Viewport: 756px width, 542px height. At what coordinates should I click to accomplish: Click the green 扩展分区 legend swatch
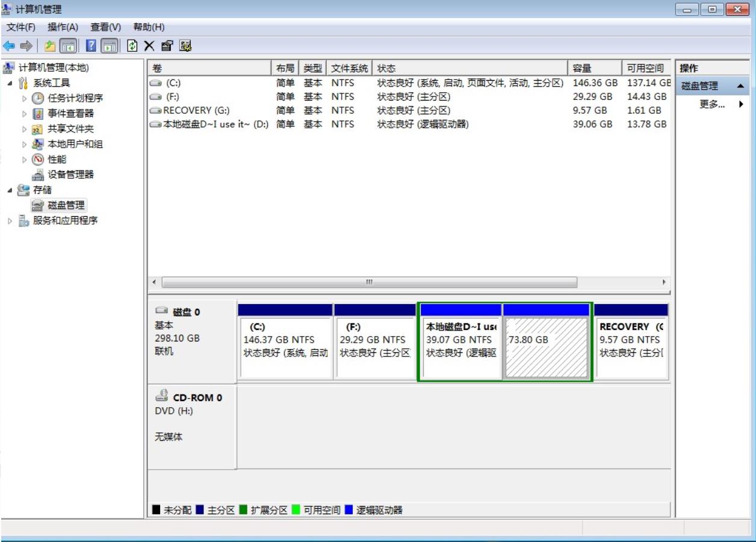click(243, 510)
